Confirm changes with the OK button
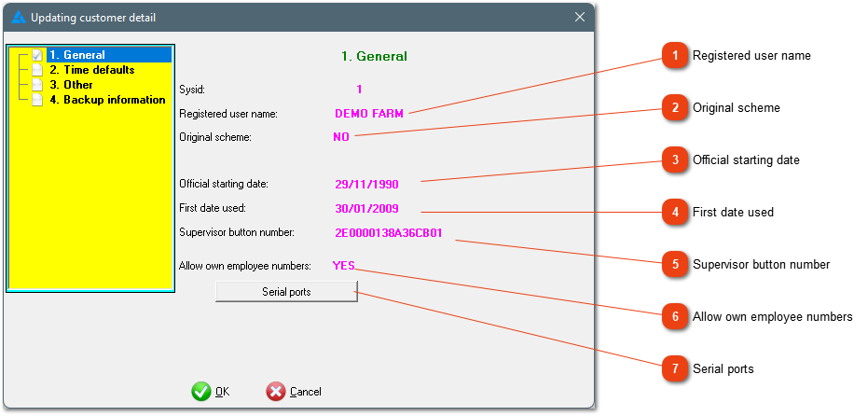868x416 pixels. (x=211, y=392)
